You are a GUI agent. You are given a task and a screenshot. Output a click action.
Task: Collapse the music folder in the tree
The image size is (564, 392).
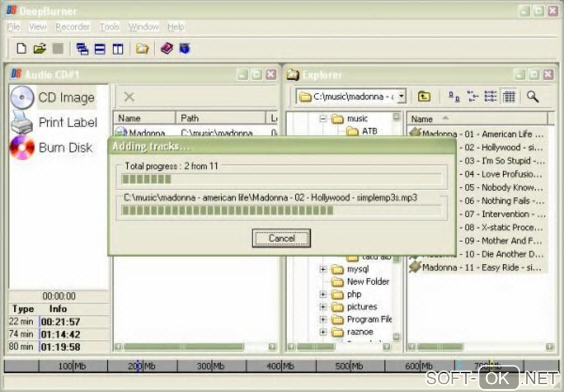pyautogui.click(x=323, y=118)
